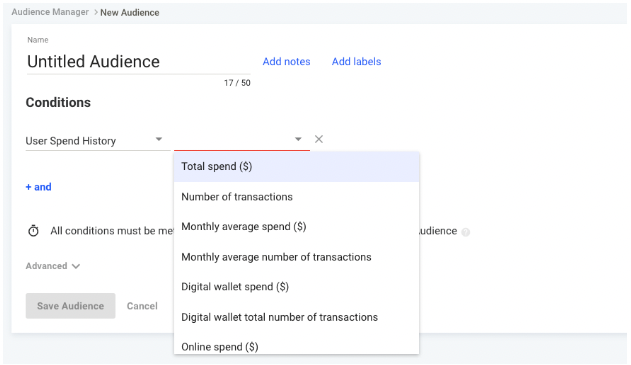Viewport: 631px width, 365px height.
Task: Click the Save Audience button
Action: [x=70, y=306]
